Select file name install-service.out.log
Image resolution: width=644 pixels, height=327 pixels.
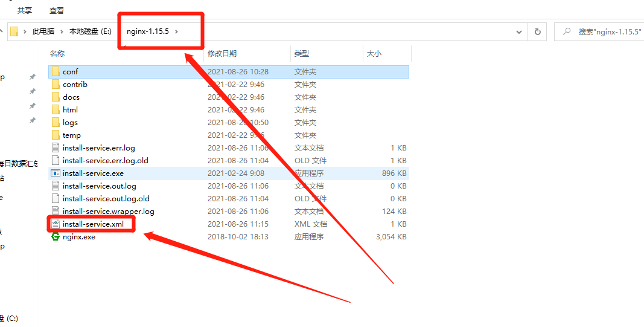[x=100, y=186]
